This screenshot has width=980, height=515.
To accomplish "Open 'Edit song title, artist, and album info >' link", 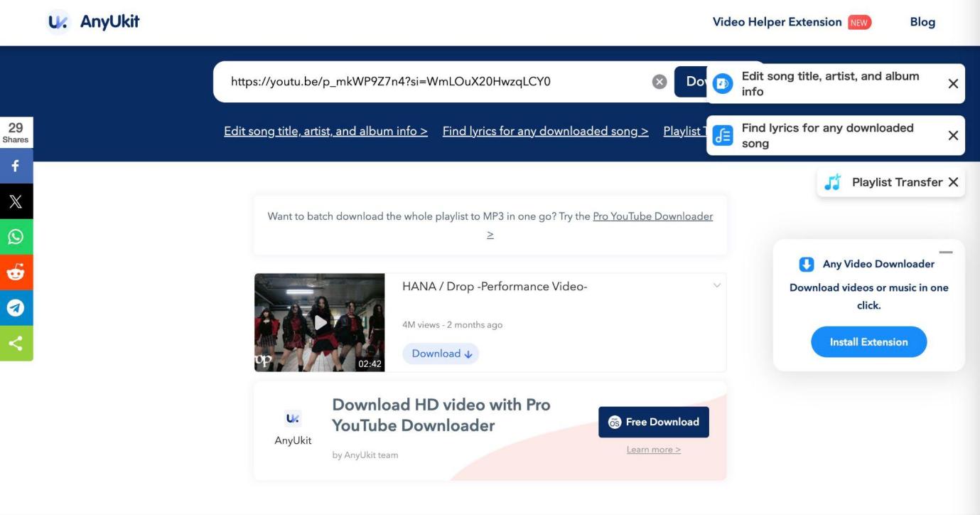I will pyautogui.click(x=325, y=131).
